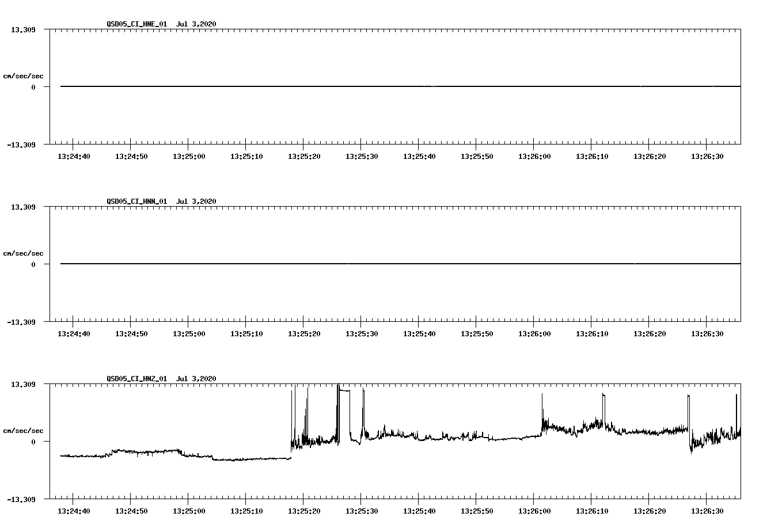The image size is (782, 532).
Task: Click the 13:25:00 time label under HNE plot
Action: [189, 156]
